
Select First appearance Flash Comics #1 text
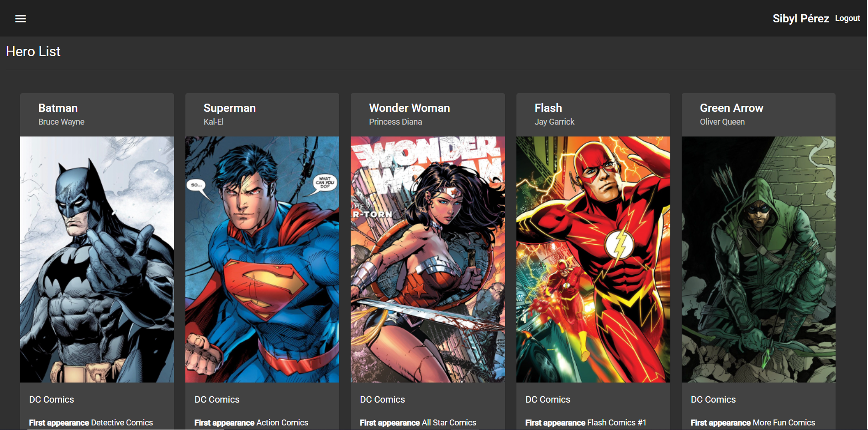pyautogui.click(x=586, y=423)
